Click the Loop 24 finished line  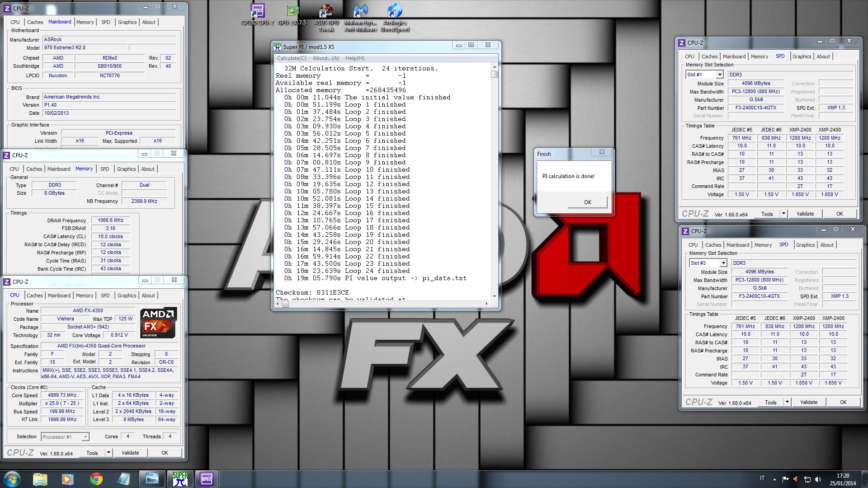click(x=347, y=271)
